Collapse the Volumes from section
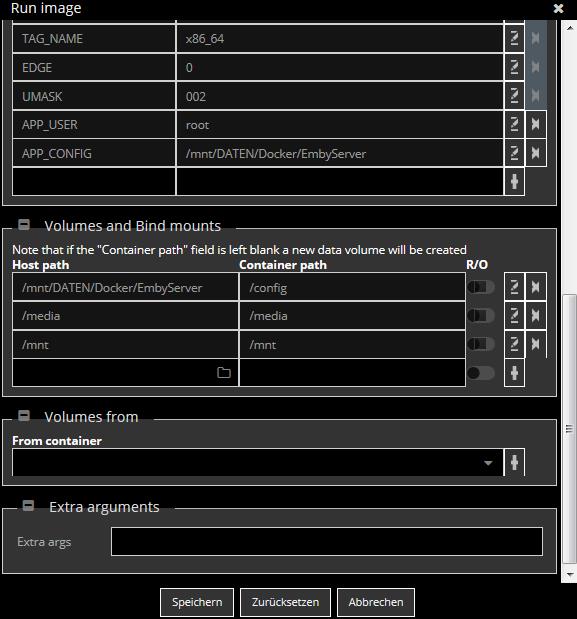 [x=24, y=416]
